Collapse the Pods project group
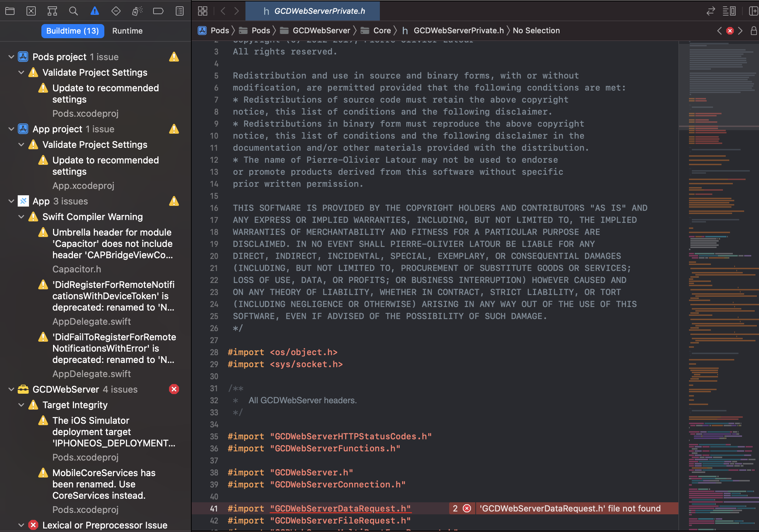 click(x=11, y=57)
